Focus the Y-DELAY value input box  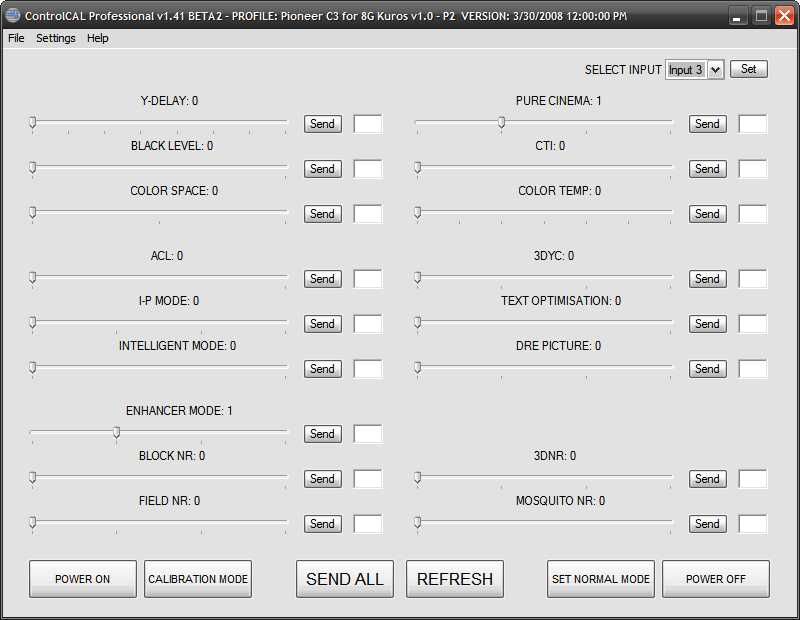pyautogui.click(x=368, y=124)
